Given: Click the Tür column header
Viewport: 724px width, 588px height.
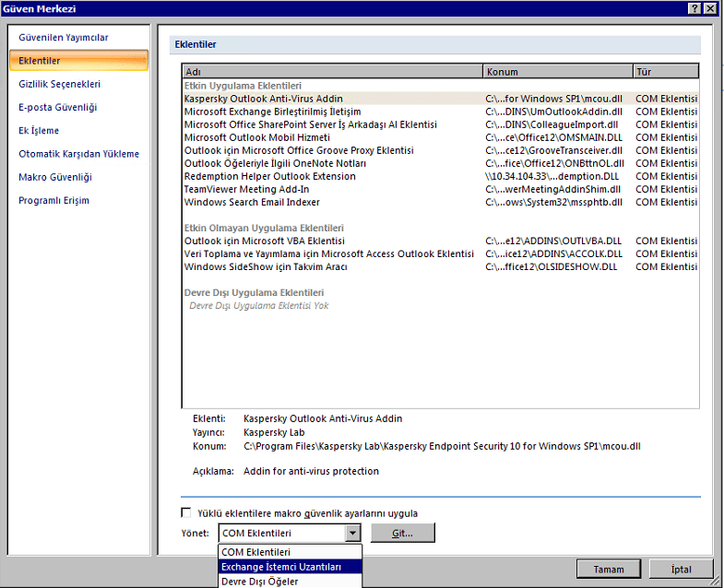Looking at the screenshot, I should [665, 72].
